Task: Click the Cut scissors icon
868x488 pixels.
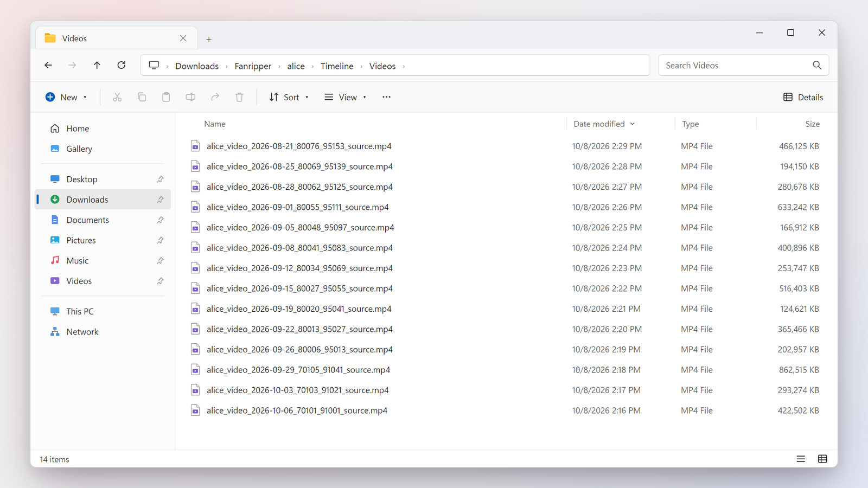Action: click(x=117, y=97)
